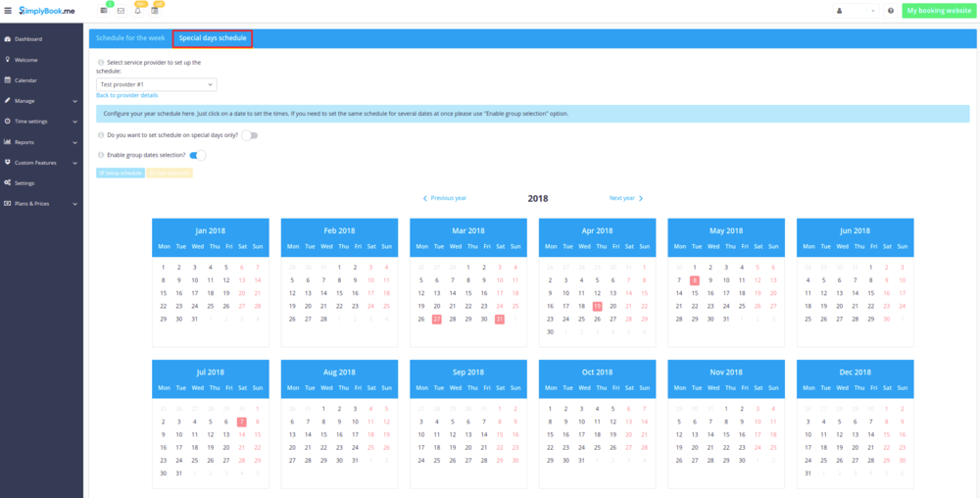The image size is (980, 498).
Task: Select the Special days schedule tab
Action: pos(213,38)
